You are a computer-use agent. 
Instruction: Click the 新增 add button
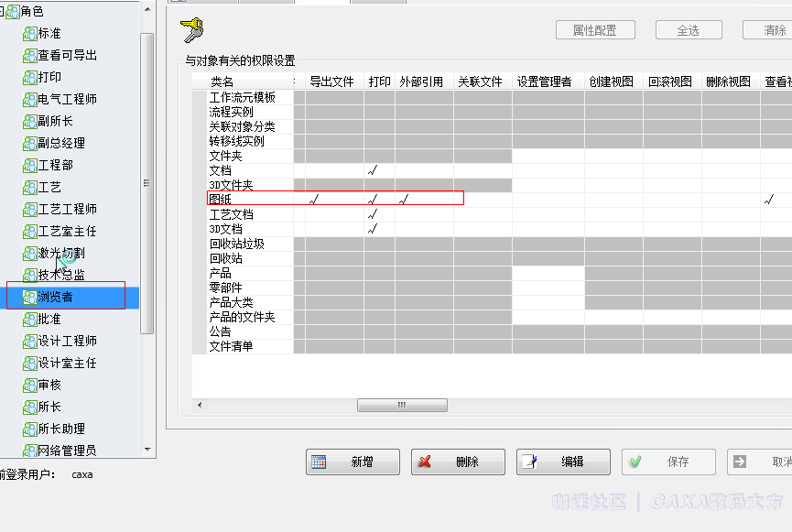tap(353, 461)
